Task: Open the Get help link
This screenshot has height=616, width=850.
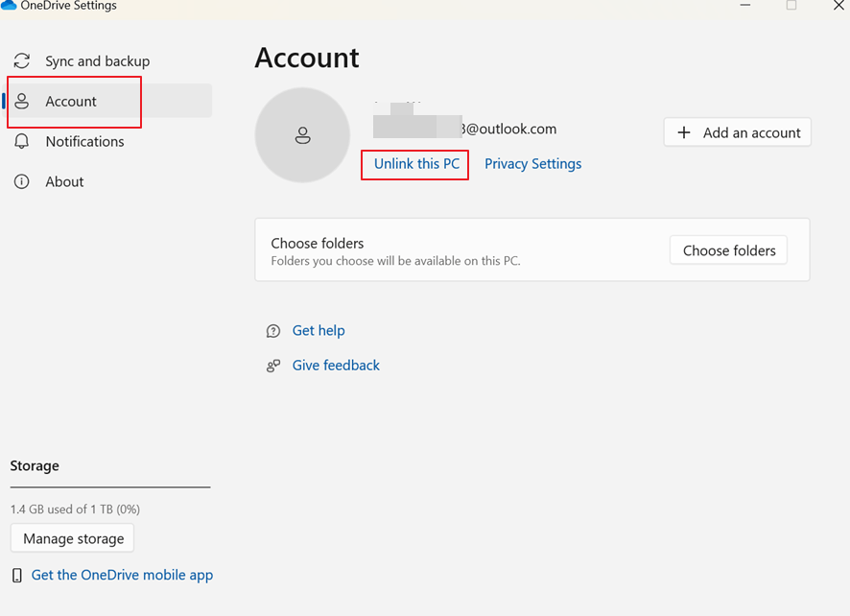Action: click(319, 331)
